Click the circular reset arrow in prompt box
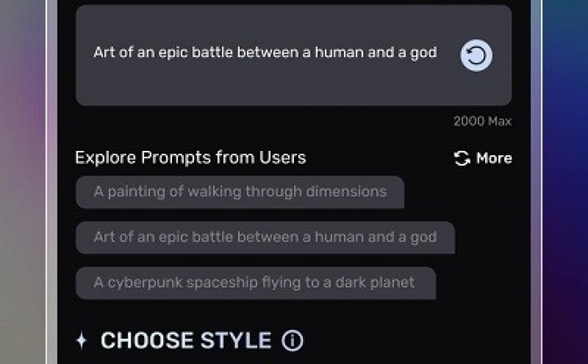Viewport: 588px width, 364px height. coord(477,55)
